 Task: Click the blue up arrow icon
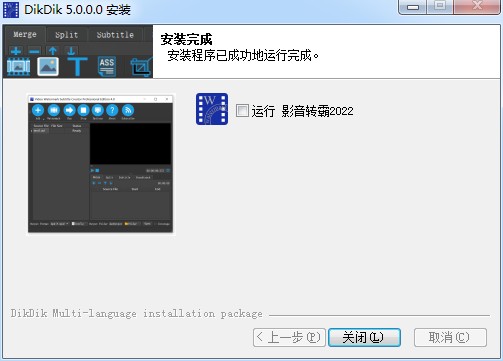pyautogui.click(x=52, y=51)
